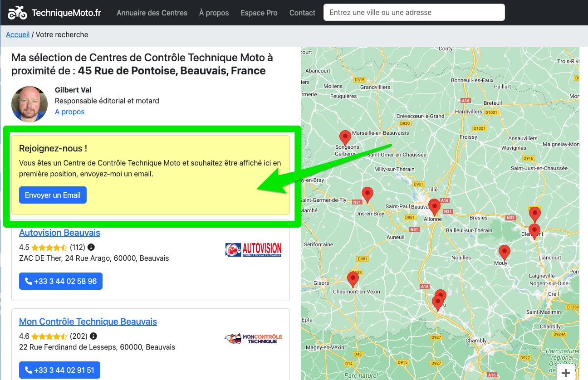Open the Annuaire des Centres menu
The height and width of the screenshot is (380, 588).
pyautogui.click(x=152, y=13)
